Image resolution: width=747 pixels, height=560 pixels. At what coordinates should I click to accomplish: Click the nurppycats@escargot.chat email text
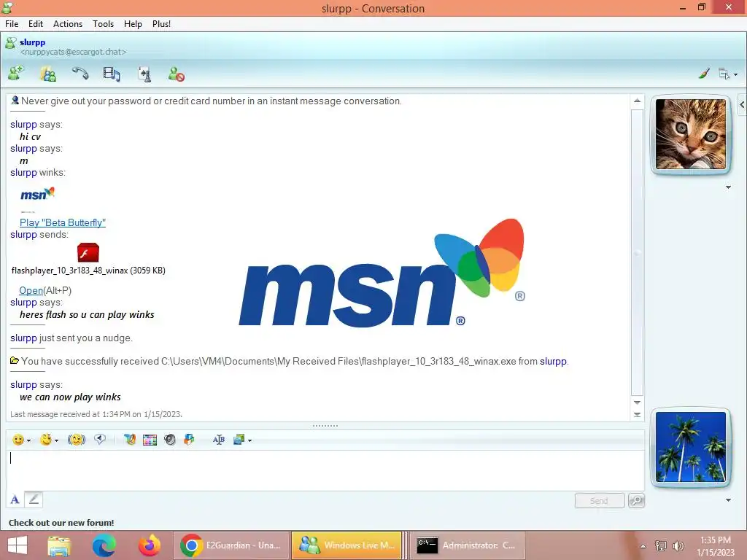(74, 52)
